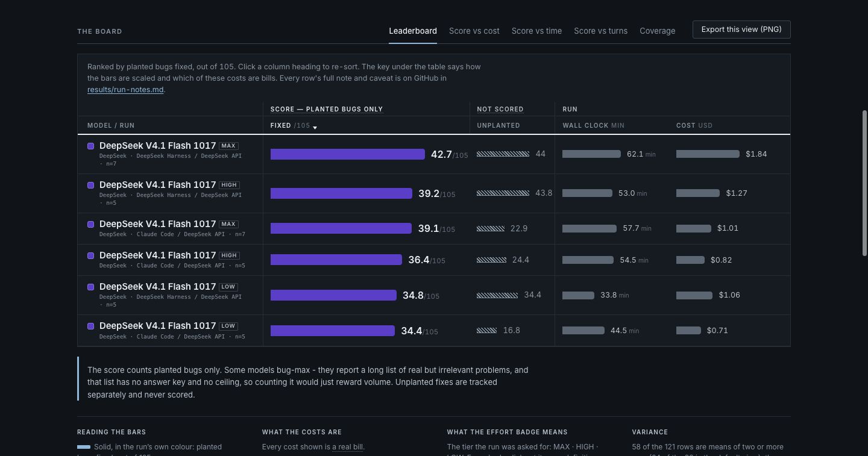The image size is (868, 456).
Task: Click the purple swatch in the 34.8 score row
Action: tap(90, 287)
